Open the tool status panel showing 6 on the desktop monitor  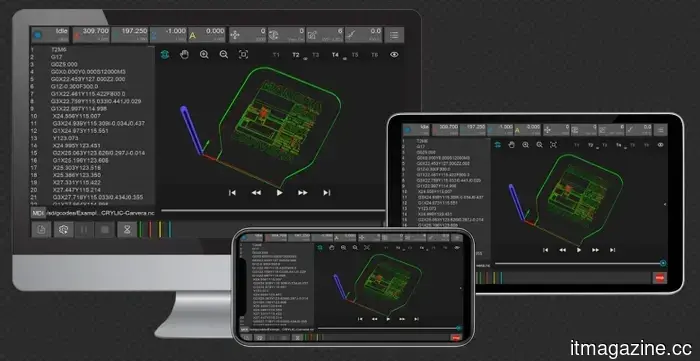tap(325, 34)
